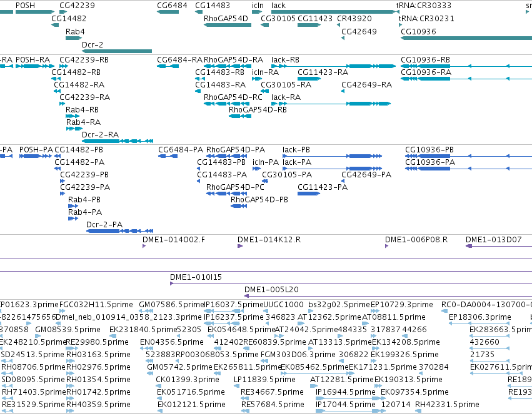Click the CG10936 gene feature
Viewport: 532px width, 414px height.
coord(466,38)
